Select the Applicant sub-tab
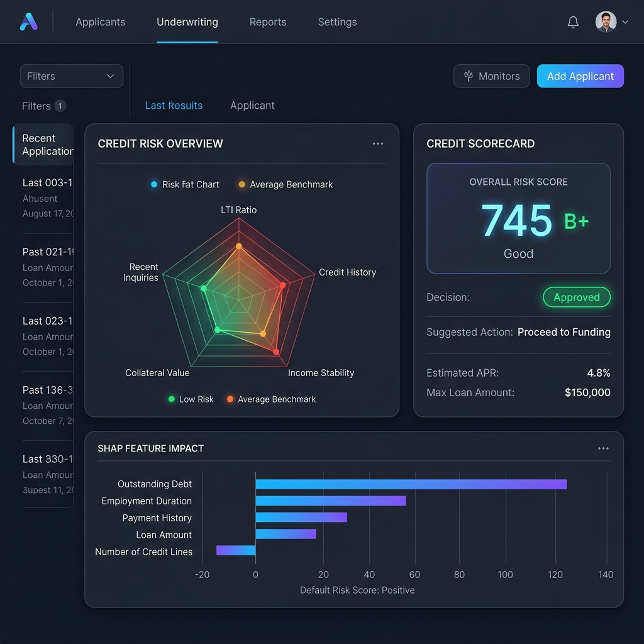Viewport: 644px width, 644px height. [x=252, y=106]
